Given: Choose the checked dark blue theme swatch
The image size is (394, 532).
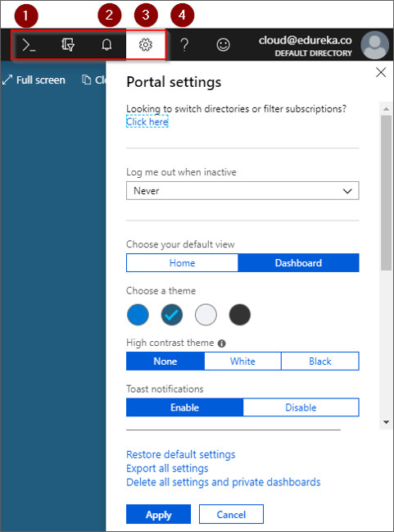Looking at the screenshot, I should point(171,315).
